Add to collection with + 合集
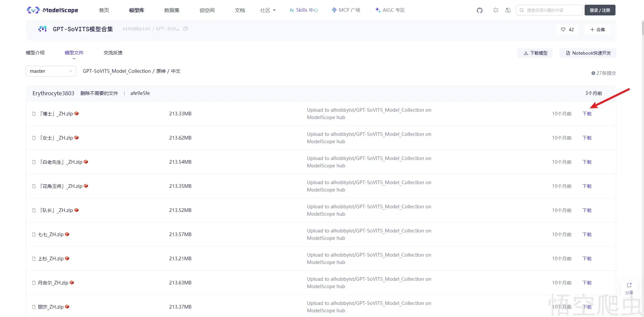 click(597, 30)
